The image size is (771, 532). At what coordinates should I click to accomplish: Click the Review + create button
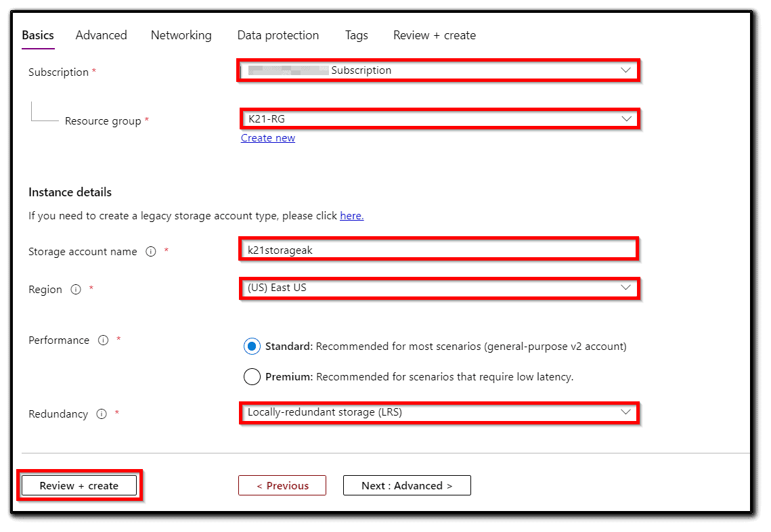pyautogui.click(x=79, y=485)
